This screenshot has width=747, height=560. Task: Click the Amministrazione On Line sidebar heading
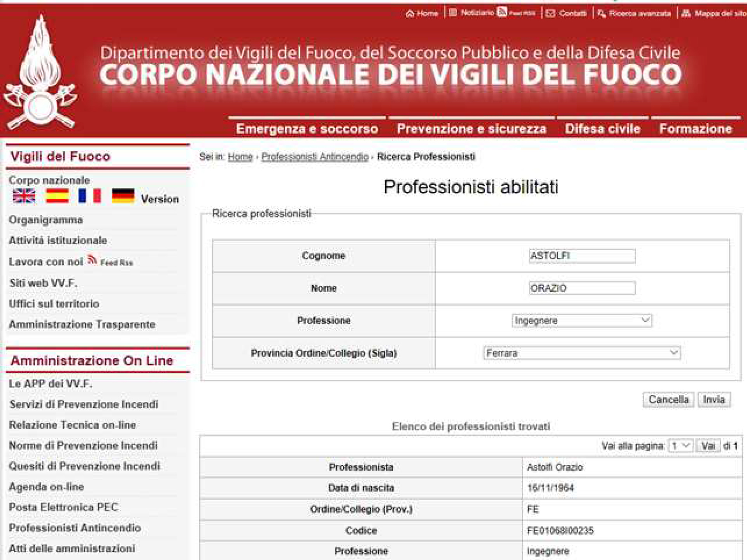click(92, 360)
